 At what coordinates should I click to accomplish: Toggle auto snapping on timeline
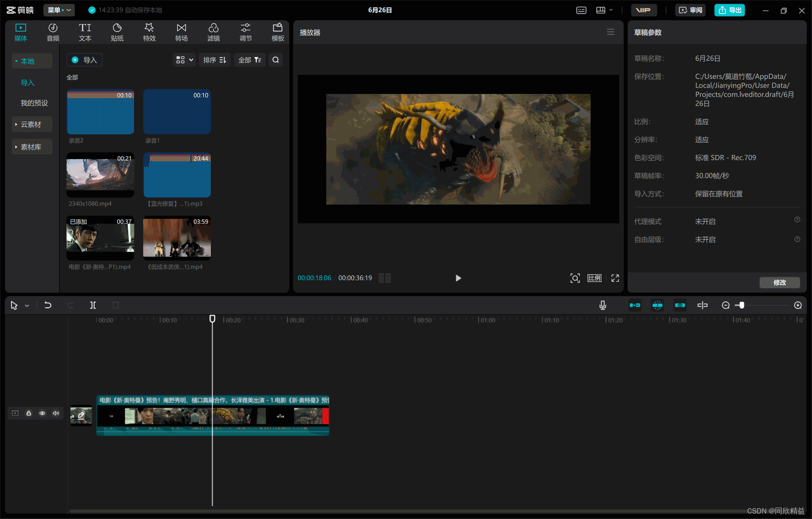658,305
